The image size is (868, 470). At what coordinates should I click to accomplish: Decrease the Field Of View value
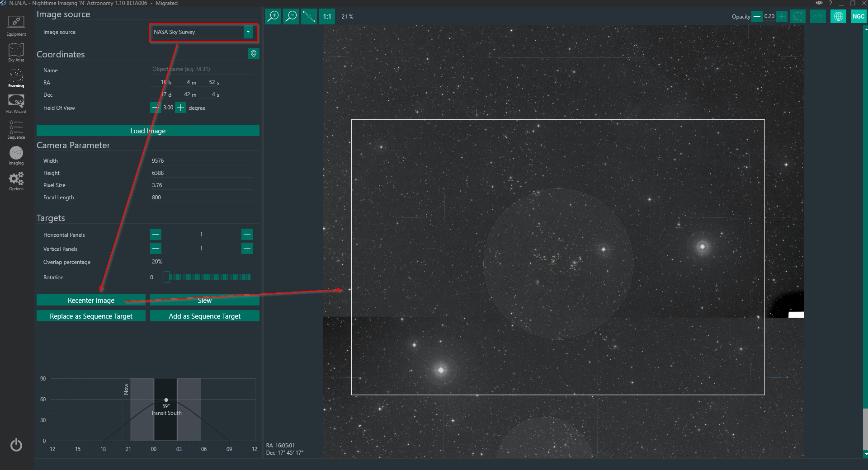click(156, 108)
